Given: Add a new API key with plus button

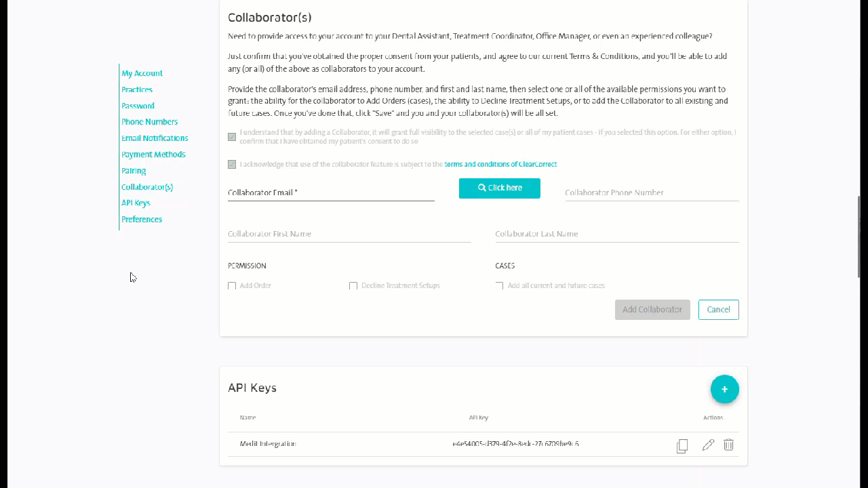Looking at the screenshot, I should tap(724, 389).
